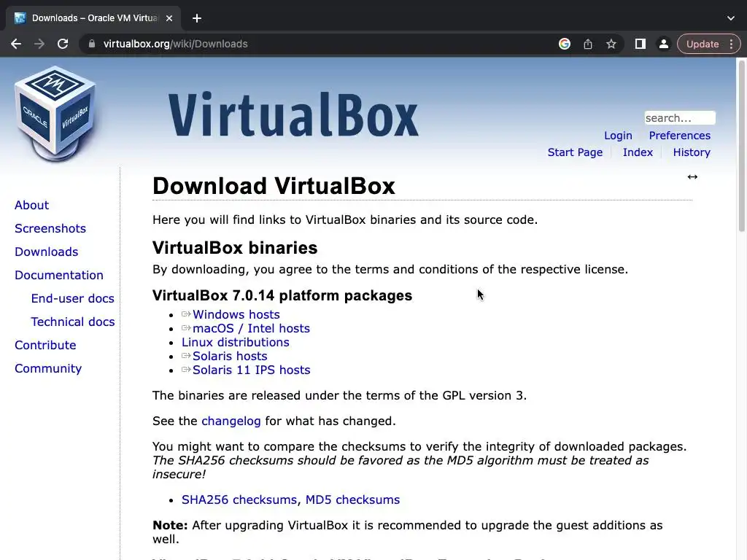Open Community in the sidebar
Image resolution: width=747 pixels, height=560 pixels.
(x=48, y=368)
